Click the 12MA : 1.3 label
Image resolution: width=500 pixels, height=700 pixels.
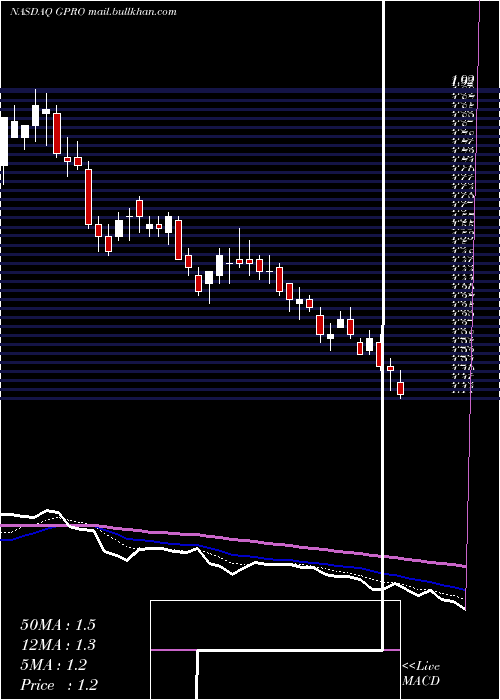58,645
